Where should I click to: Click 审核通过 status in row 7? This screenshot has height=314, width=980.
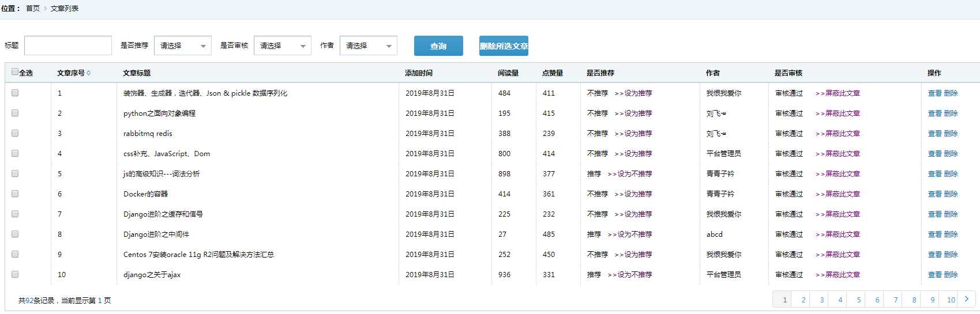coord(789,214)
